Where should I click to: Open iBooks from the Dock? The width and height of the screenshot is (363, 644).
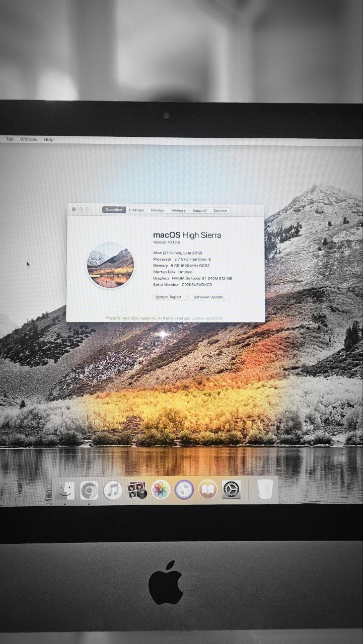pos(207,489)
